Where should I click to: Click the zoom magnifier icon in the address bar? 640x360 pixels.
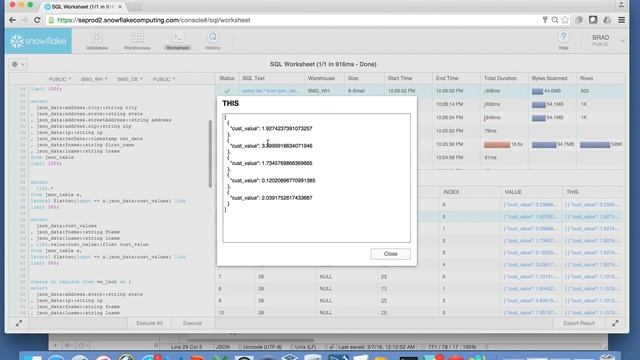555,20
